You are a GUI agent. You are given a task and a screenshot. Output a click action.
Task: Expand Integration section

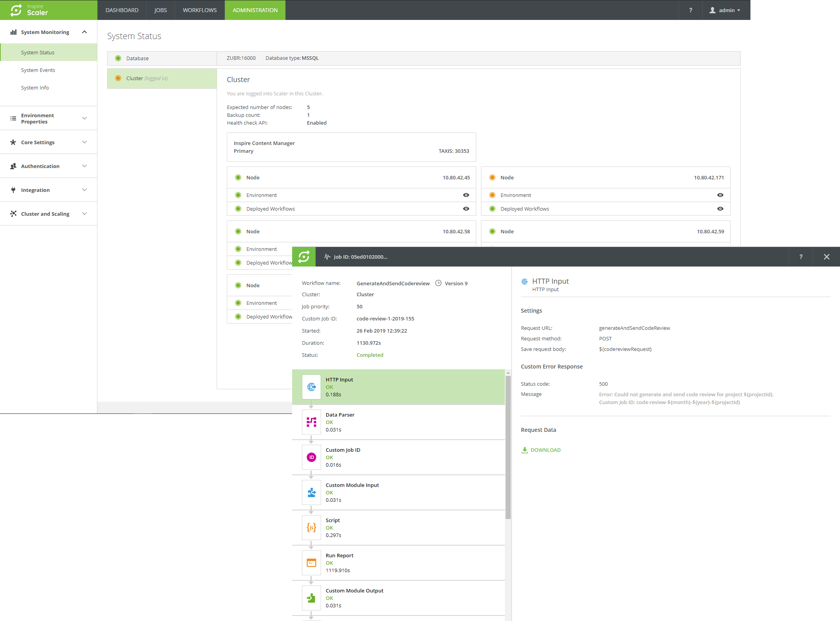click(84, 190)
